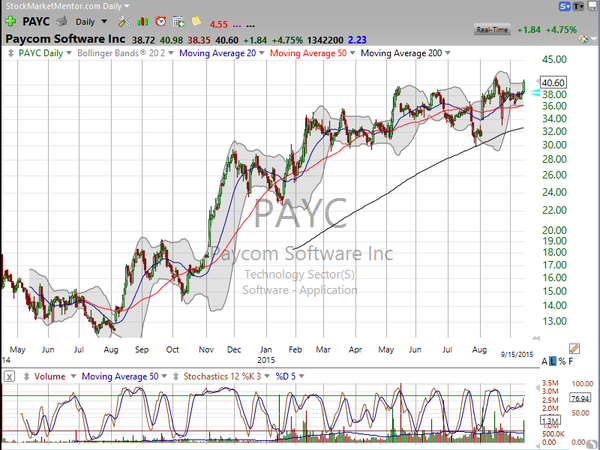Click the 45.00 price scale label

coord(554,59)
